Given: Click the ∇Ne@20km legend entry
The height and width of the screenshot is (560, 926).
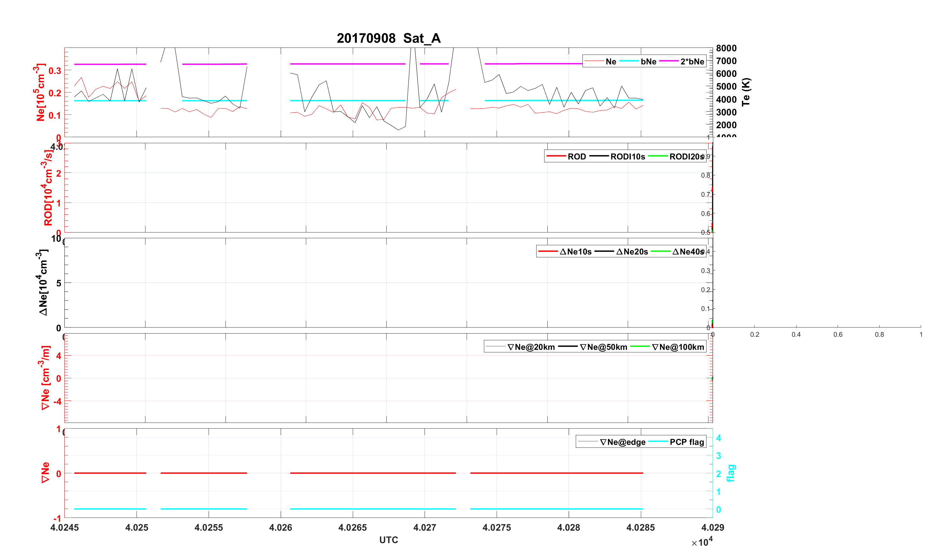Looking at the screenshot, I should [531, 347].
